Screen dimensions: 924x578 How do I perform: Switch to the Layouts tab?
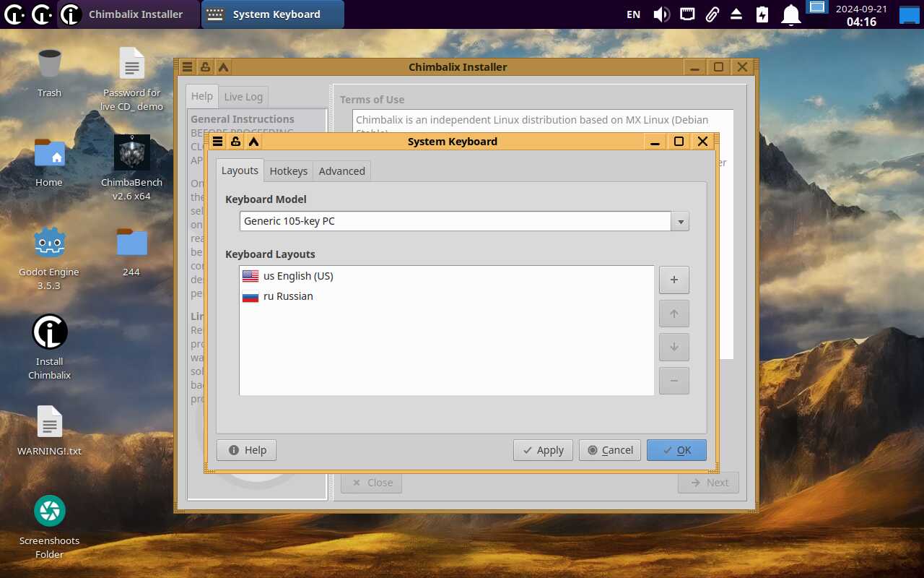[x=240, y=171]
